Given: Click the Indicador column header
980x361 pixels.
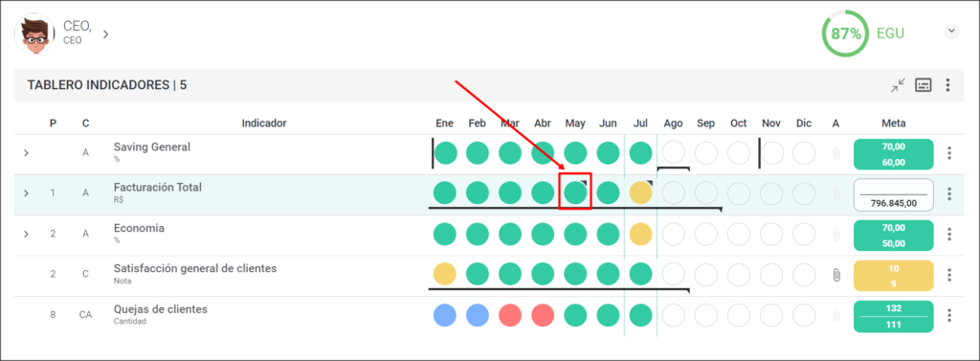Looking at the screenshot, I should pyautogui.click(x=264, y=124).
